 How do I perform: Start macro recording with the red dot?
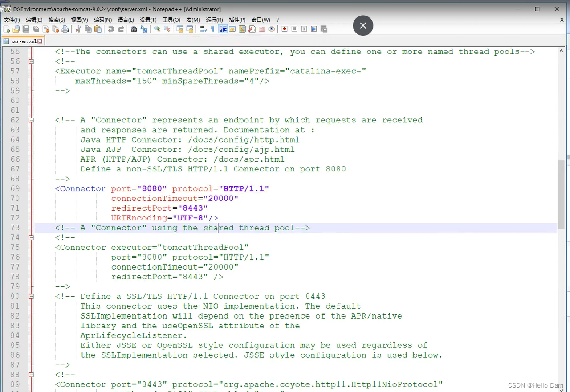pyautogui.click(x=285, y=29)
